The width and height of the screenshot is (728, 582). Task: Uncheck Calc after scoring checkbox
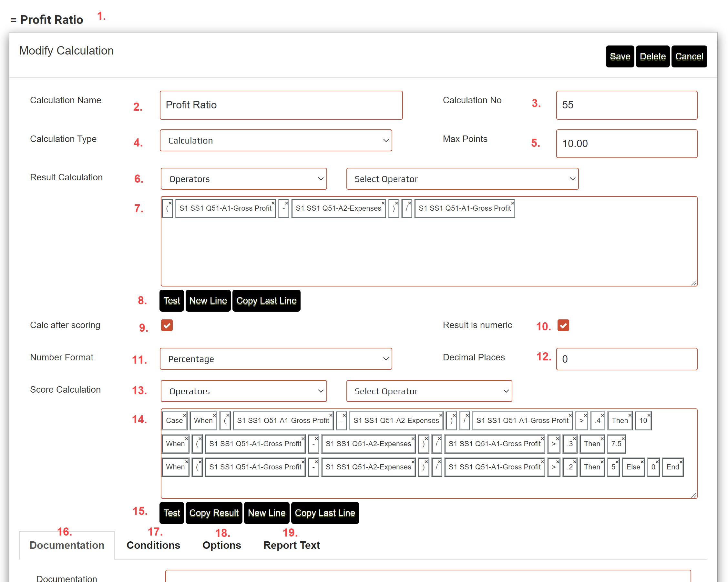tap(167, 325)
